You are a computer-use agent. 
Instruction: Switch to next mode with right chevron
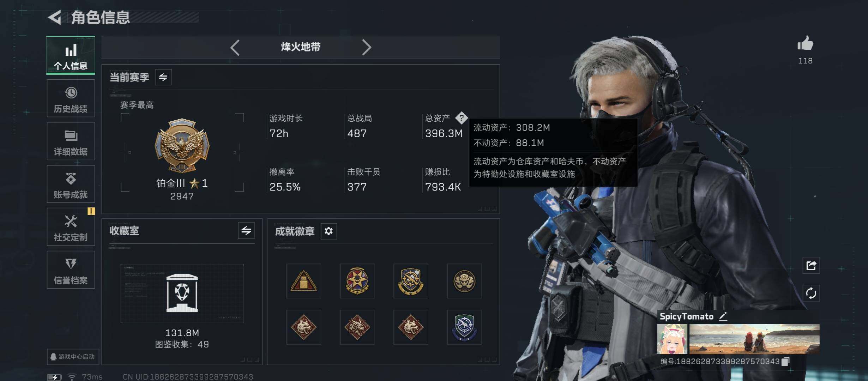coord(367,47)
